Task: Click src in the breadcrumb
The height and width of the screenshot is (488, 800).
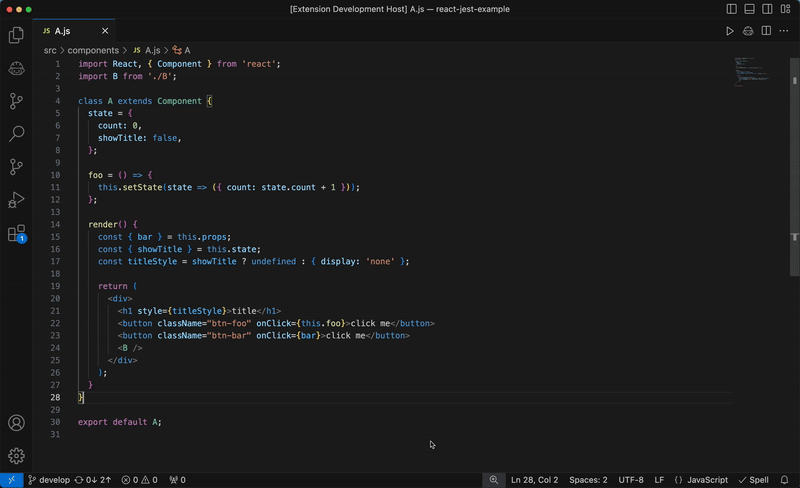Action: click(x=50, y=51)
